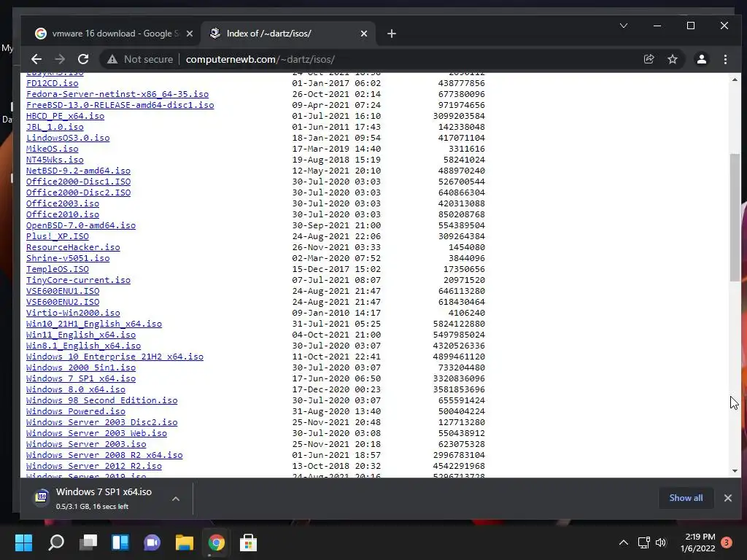Open the tab search chevron
The height and width of the screenshot is (560, 747).
pos(624,26)
